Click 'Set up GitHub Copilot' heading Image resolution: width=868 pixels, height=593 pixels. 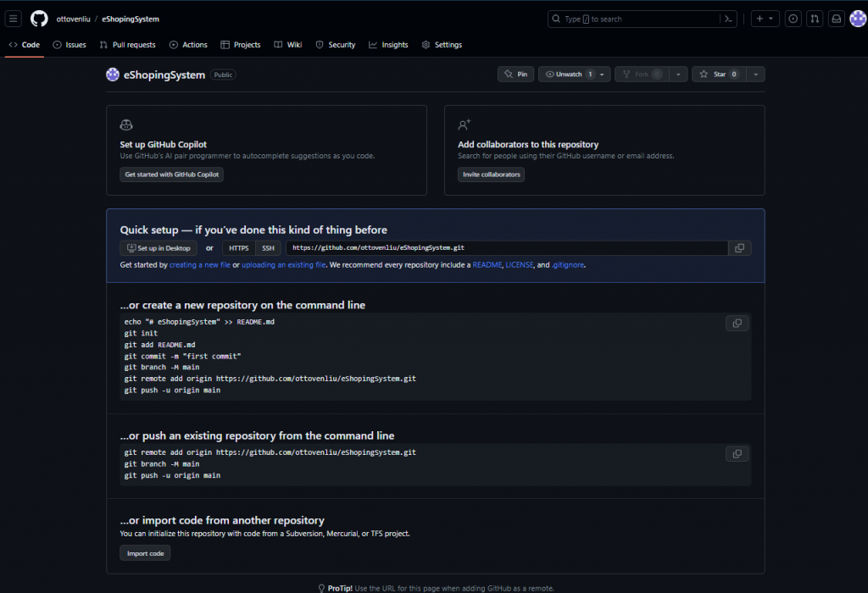point(164,144)
